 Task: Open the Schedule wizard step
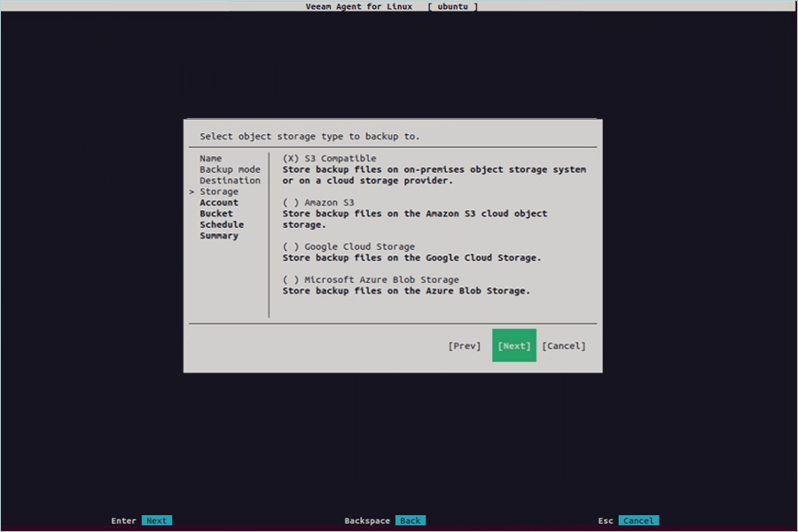tap(222, 224)
